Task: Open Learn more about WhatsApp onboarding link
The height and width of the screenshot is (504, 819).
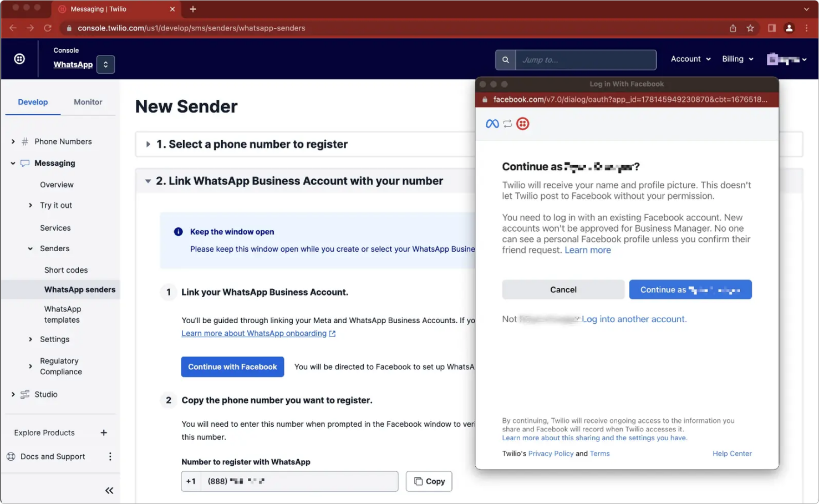Action: (x=258, y=333)
